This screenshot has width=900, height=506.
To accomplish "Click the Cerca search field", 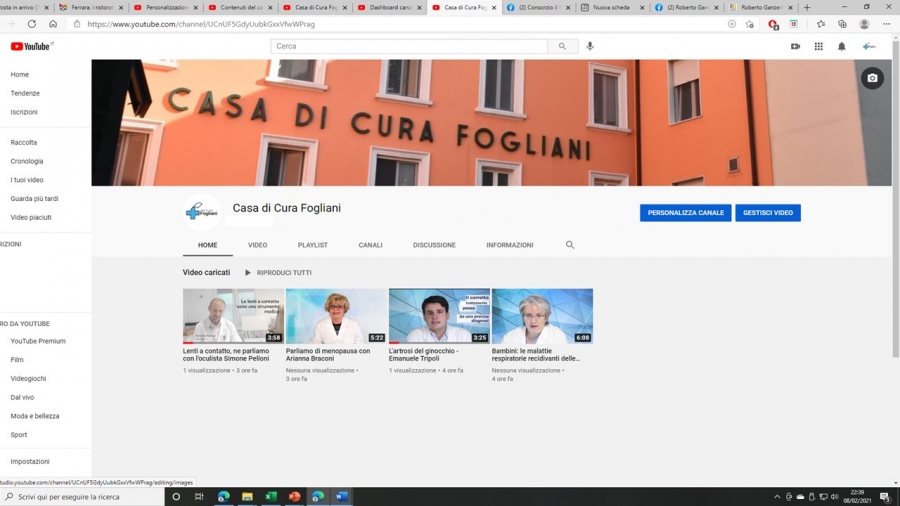I will coord(409,46).
